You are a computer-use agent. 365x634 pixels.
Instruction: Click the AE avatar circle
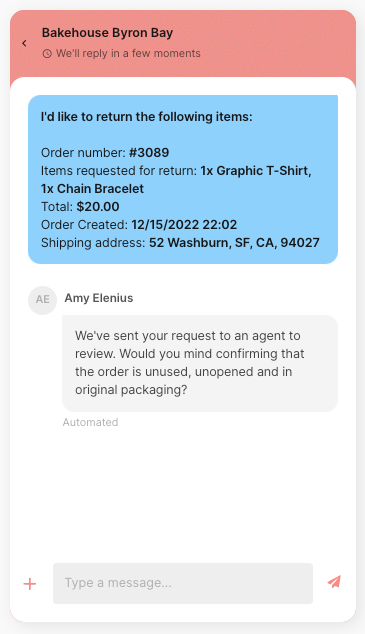pyautogui.click(x=42, y=300)
